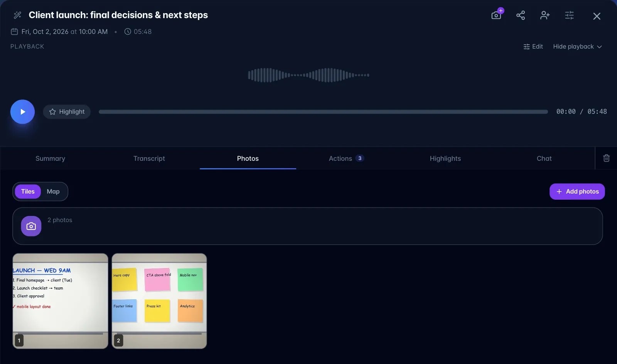
Task: Click the 00:00 / 05:48 time readout
Action: (582, 111)
